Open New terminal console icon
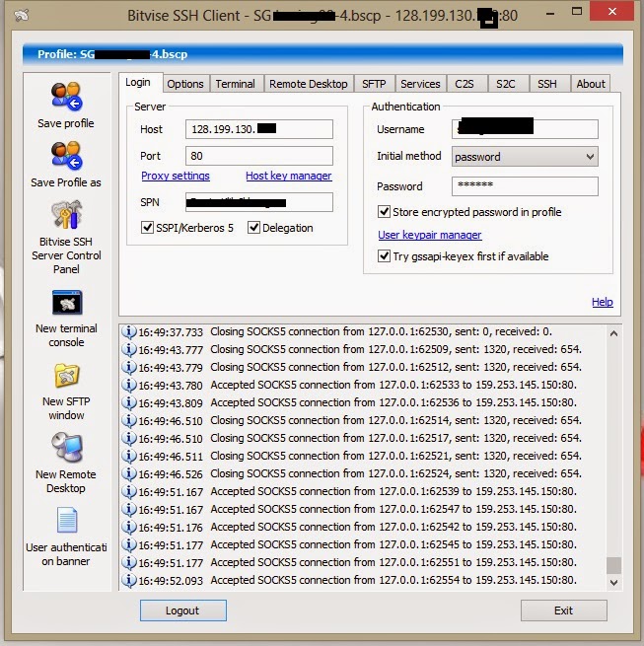This screenshot has height=646, width=644. (x=67, y=303)
